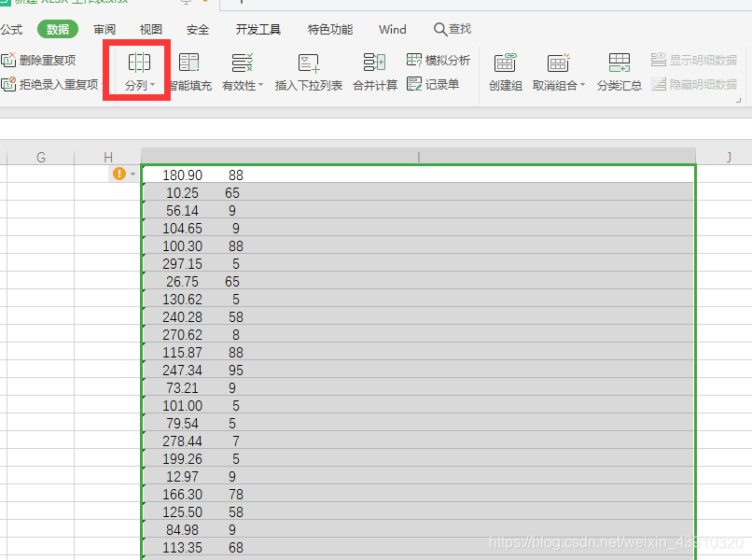Click the cell error warning icon
This screenshot has width=752, height=560.
(118, 174)
